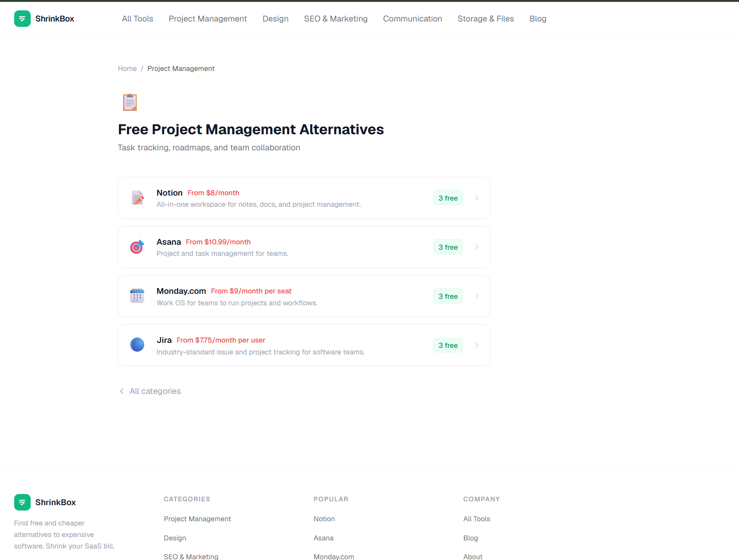Image resolution: width=739 pixels, height=560 pixels.
Task: Click the CATEGORIES footer heading
Action: click(187, 499)
